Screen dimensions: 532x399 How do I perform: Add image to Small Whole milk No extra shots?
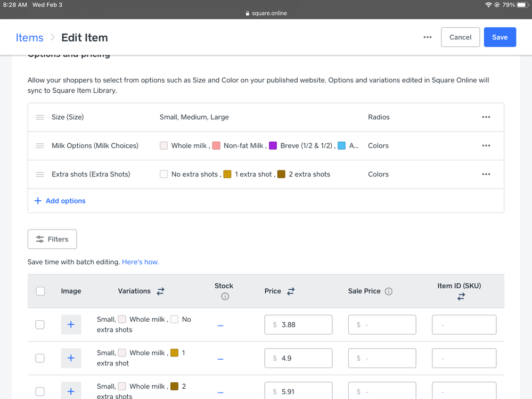tap(71, 324)
